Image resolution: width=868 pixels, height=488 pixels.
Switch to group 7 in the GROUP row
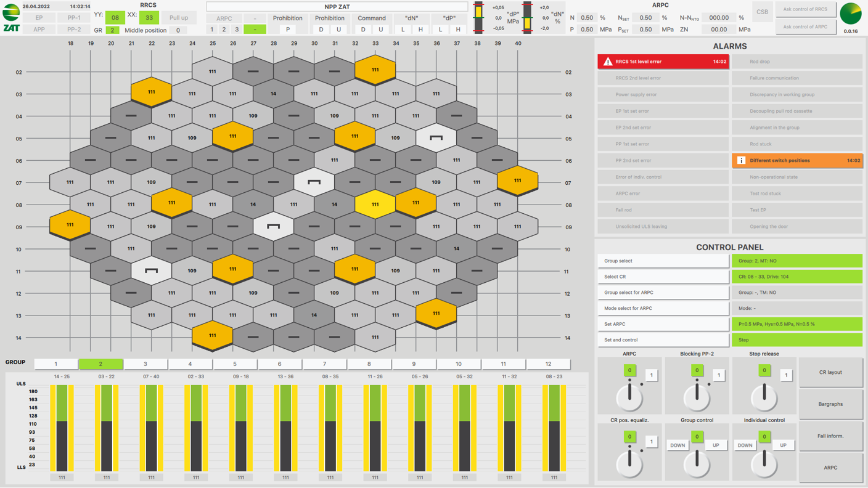click(x=324, y=364)
